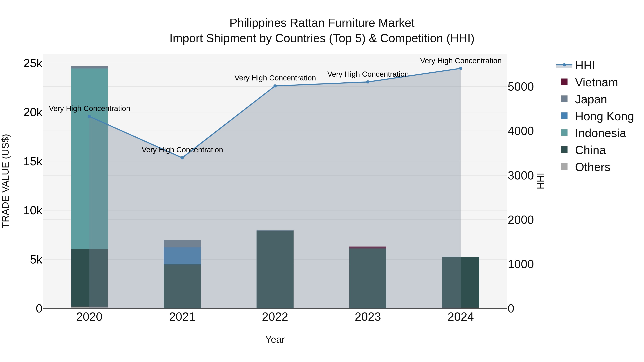This screenshot has height=362, width=644.
Task: Click the '5000' right axis tick
Action: 521,87
